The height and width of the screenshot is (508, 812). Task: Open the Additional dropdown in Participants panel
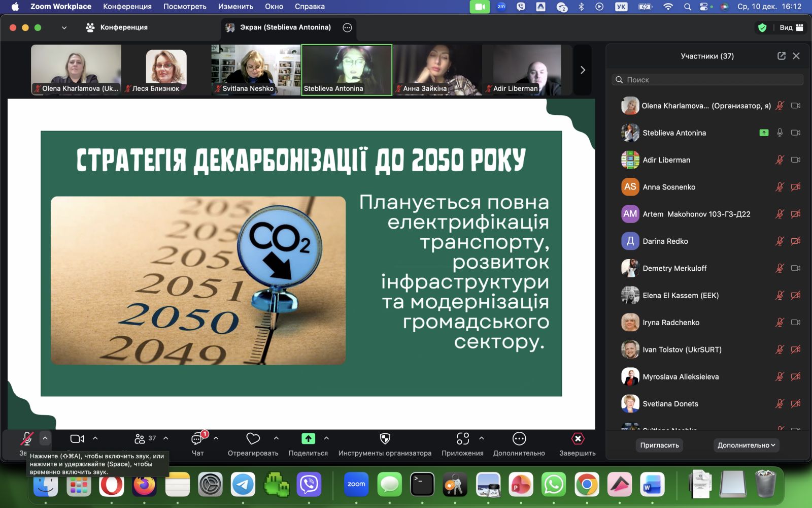[746, 445]
